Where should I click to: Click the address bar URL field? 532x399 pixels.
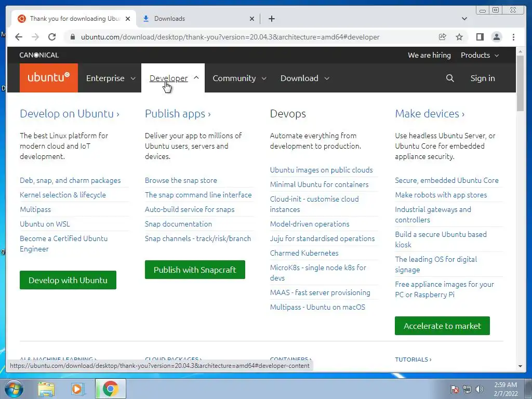pos(230,37)
